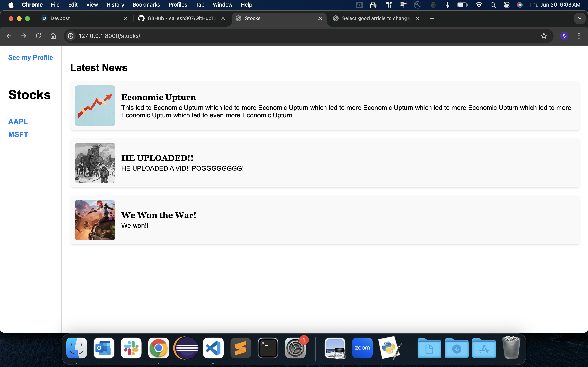Bookmark this page with star icon
Image resolution: width=588 pixels, height=367 pixels.
[543, 36]
